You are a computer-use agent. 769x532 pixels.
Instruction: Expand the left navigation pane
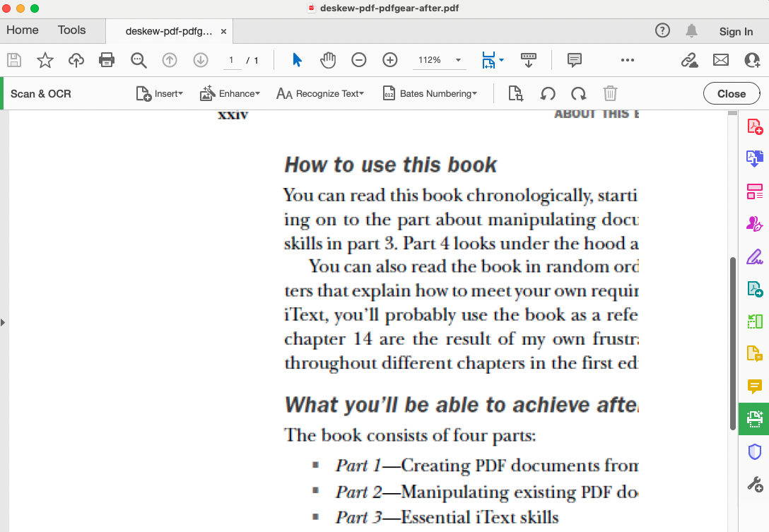(3, 322)
